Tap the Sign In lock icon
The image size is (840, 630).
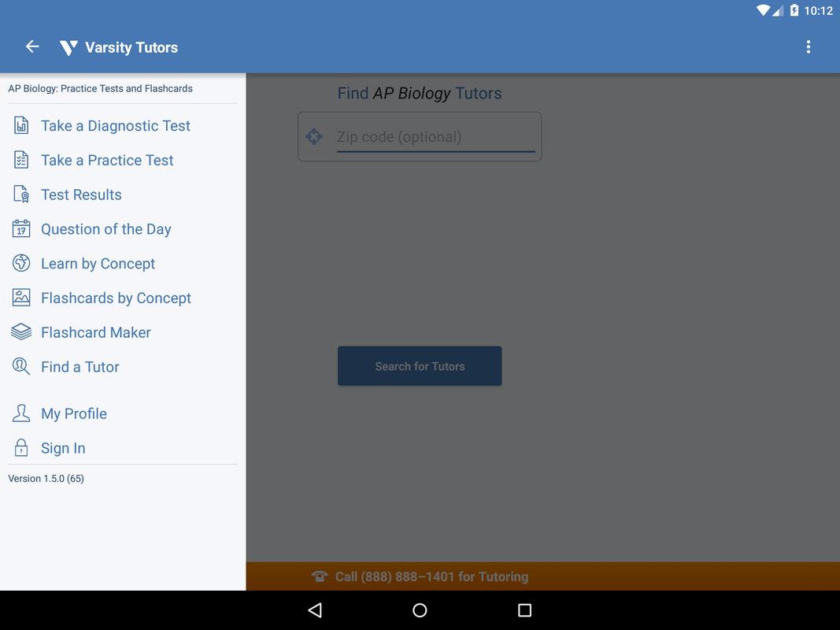coord(21,447)
